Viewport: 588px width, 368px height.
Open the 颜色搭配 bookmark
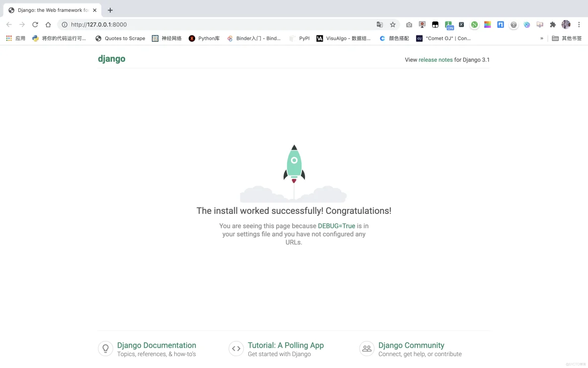click(x=394, y=38)
